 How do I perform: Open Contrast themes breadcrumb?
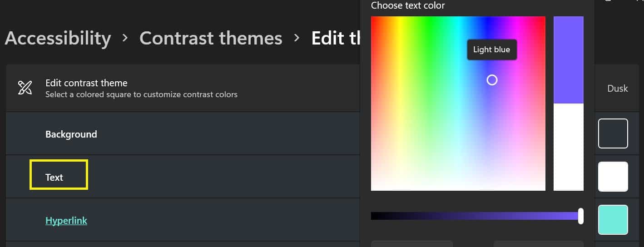tap(211, 38)
